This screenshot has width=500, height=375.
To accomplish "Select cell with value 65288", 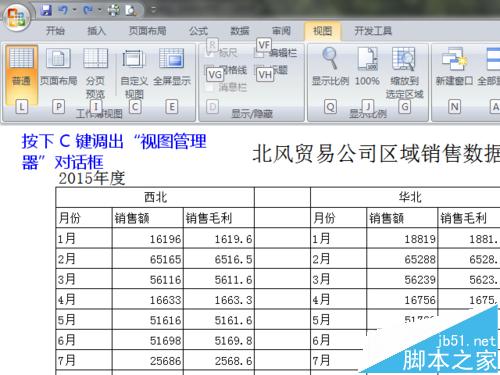I will tap(402, 259).
